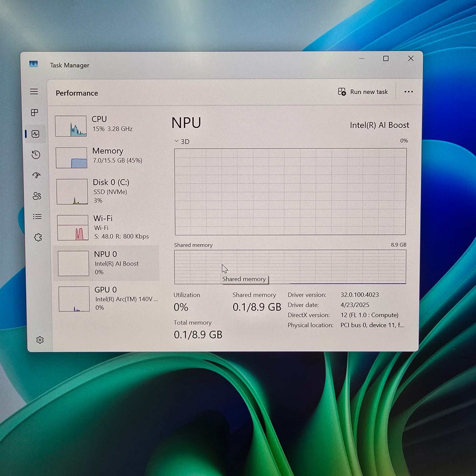Screen dimensions: 476x476
Task: Select GPU 0 Intel Arc entry
Action: pos(109,298)
